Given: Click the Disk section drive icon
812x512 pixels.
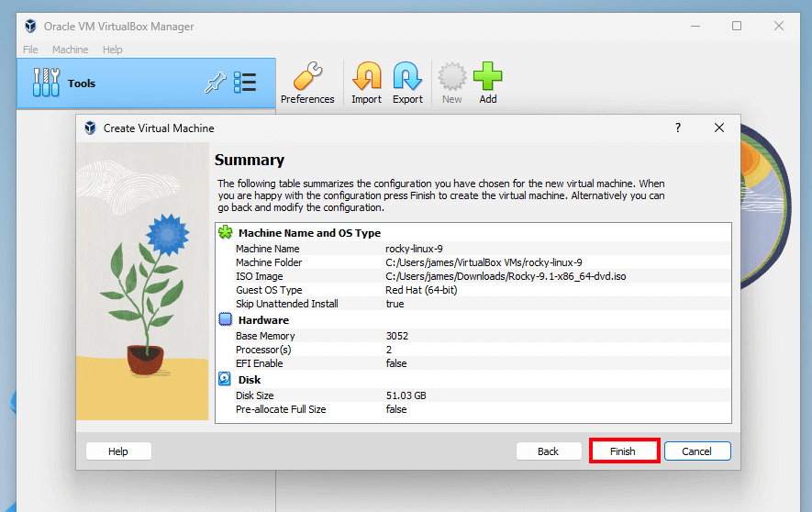Looking at the screenshot, I should (225, 379).
